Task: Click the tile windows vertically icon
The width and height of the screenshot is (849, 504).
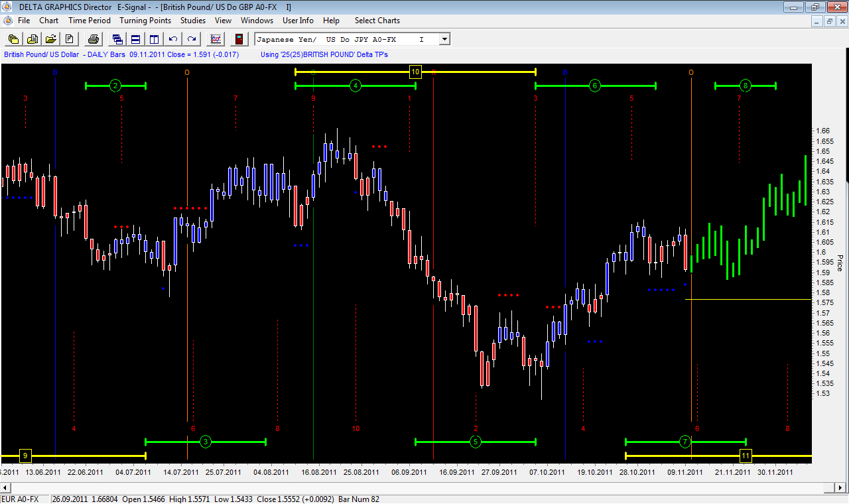Action: pos(154,39)
